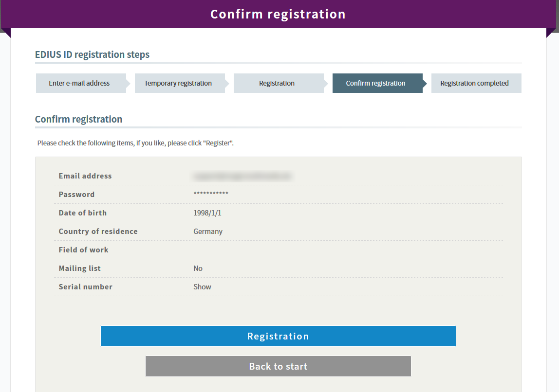Click the purple Confirm registration header title
This screenshot has width=559, height=392.
[278, 14]
